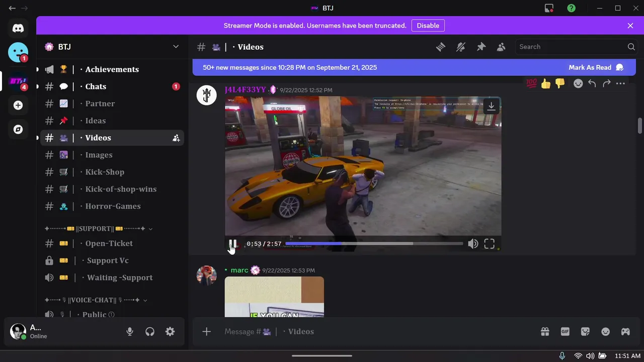This screenshot has width=644, height=362.
Task: Open marc's posted image thumbnail
Action: [x=274, y=297]
